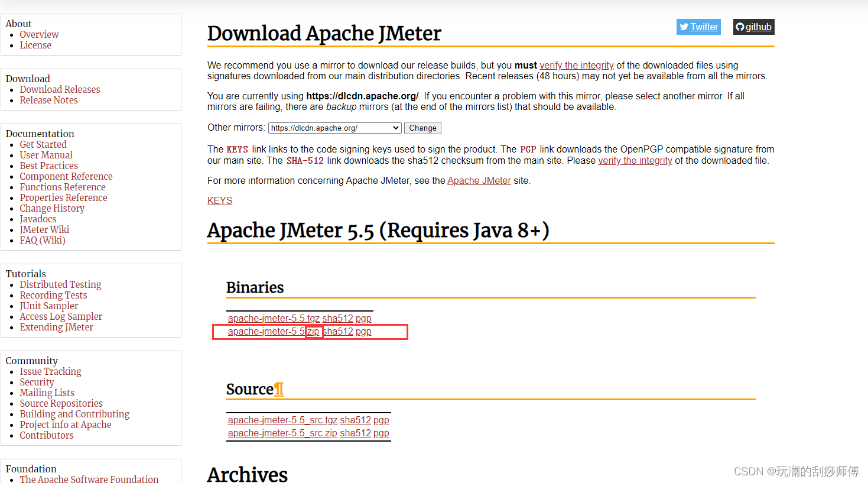868x483 pixels.
Task: Click the verify the integrity link
Action: [576, 65]
